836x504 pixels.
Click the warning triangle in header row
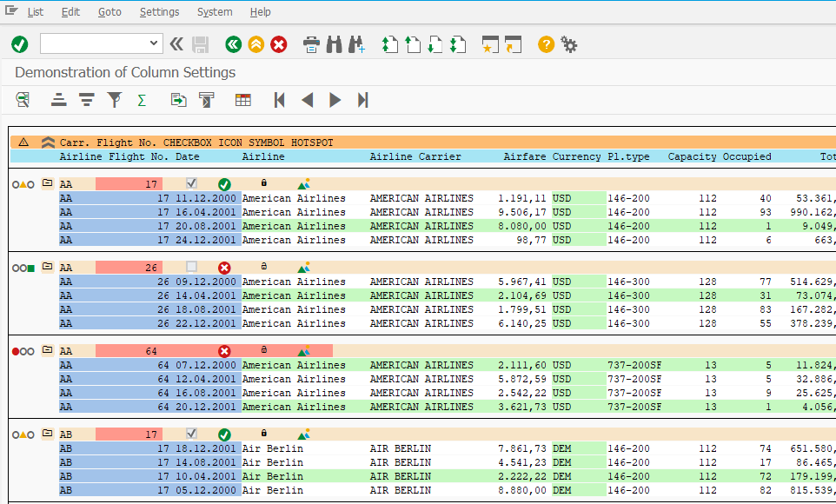pos(23,143)
